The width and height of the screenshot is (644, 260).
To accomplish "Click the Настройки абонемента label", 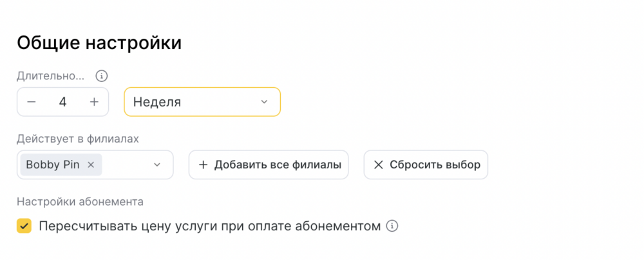I will coord(80,201).
